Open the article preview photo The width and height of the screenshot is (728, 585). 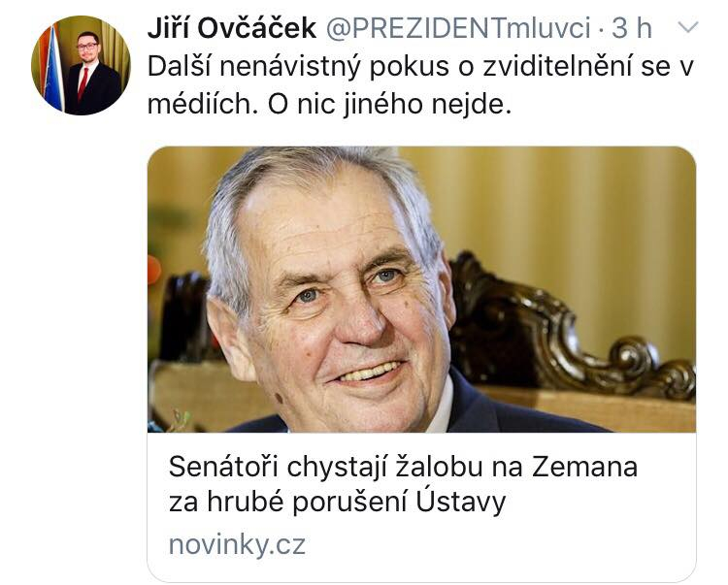pos(421,289)
